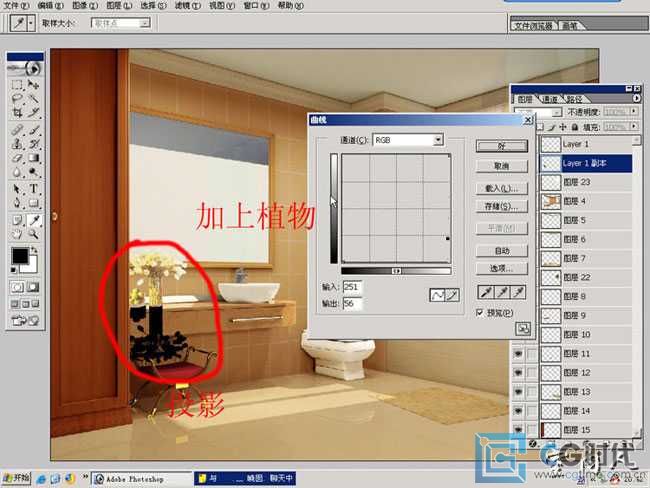Select the Rectangular Marquee tool

pyautogui.click(x=17, y=85)
